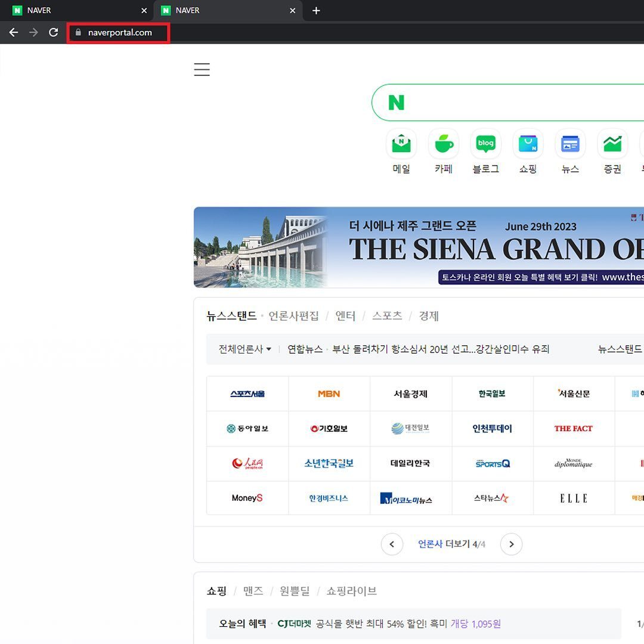Open CJ더마켓 햇반 할인 promotion link
644x644 pixels.
(x=389, y=624)
